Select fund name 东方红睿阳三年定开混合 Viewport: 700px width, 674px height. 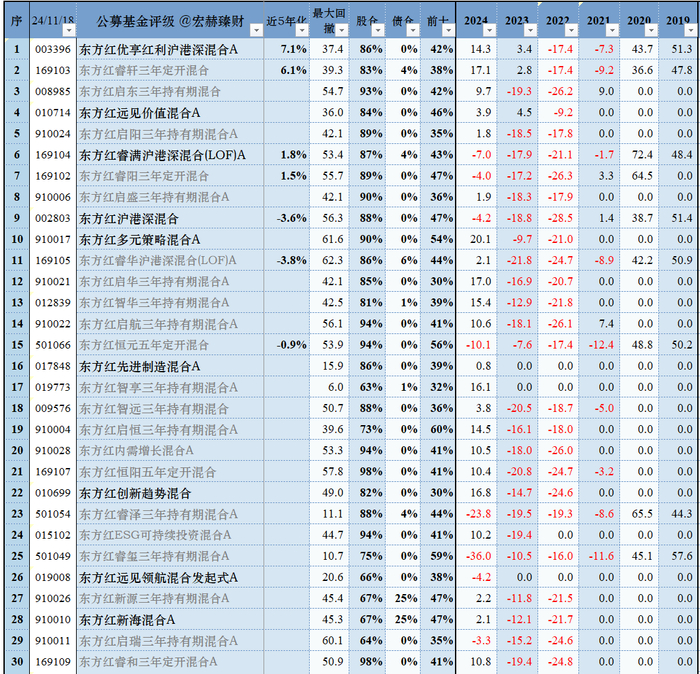144,176
